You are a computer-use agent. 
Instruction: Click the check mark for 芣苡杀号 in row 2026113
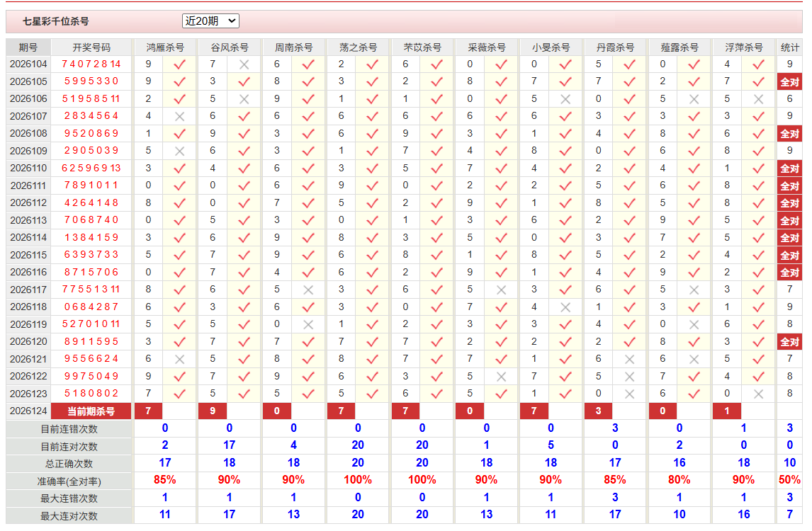(437, 220)
